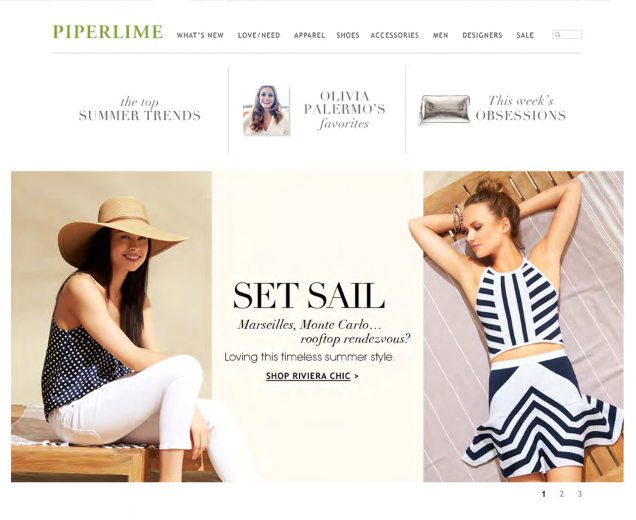Select carousel slide 1 indicator
The image size is (636, 520).
click(x=544, y=494)
